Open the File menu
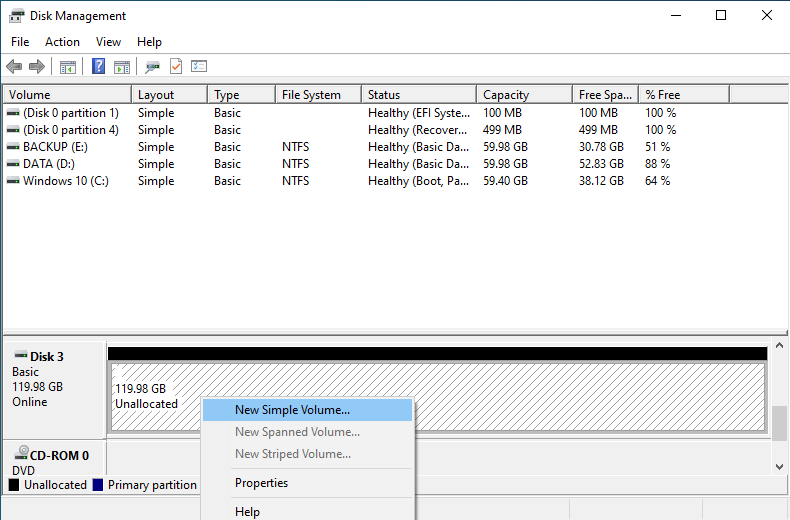 [20, 42]
